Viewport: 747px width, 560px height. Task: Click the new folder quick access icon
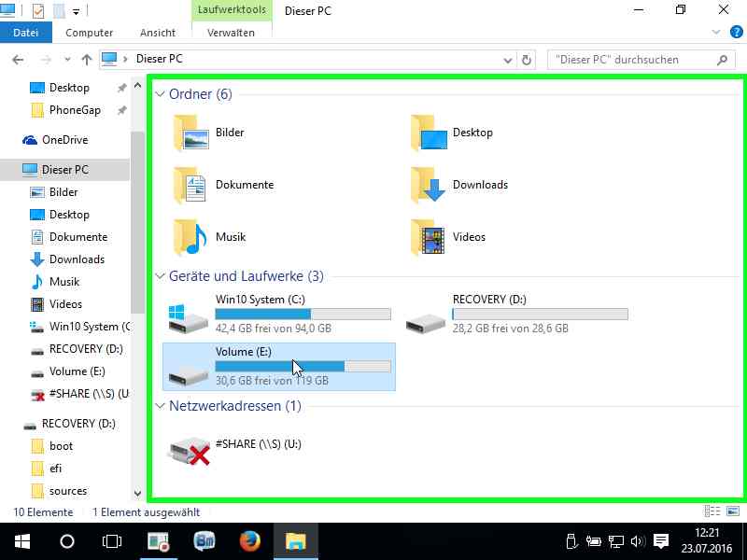click(x=59, y=10)
